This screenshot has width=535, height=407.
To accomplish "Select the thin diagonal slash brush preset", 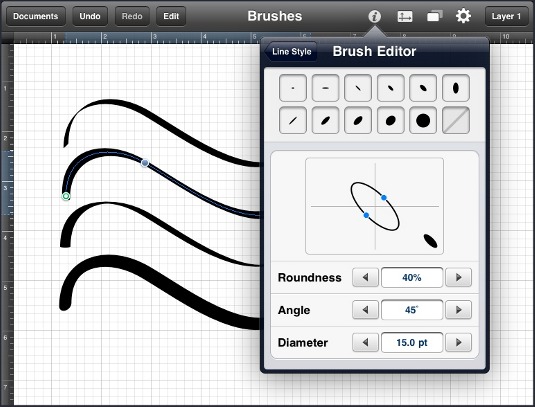I will (x=293, y=120).
